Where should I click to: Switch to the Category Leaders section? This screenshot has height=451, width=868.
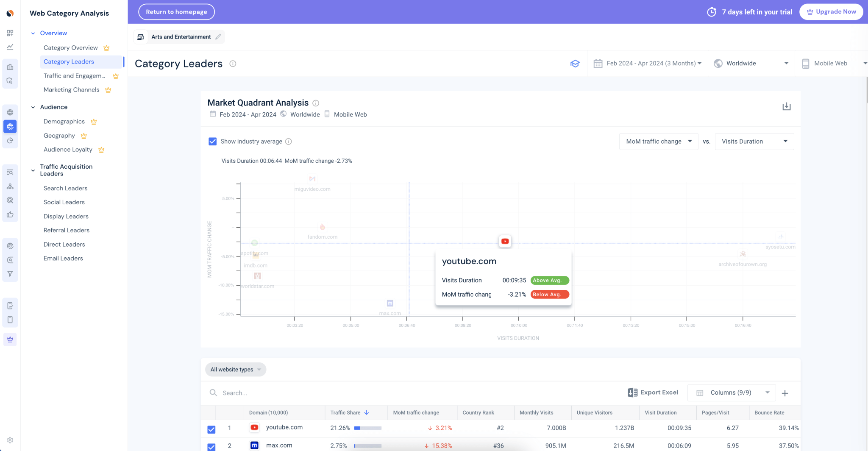(68, 61)
